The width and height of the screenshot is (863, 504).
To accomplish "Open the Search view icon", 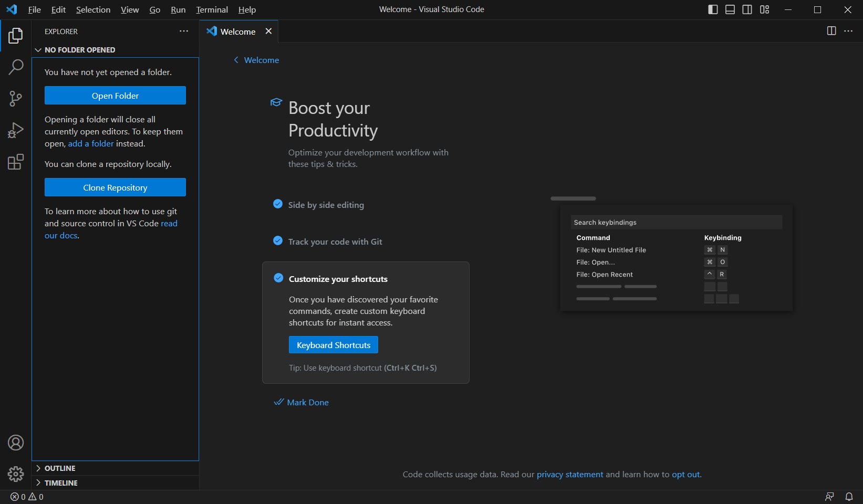I will 16,67.
